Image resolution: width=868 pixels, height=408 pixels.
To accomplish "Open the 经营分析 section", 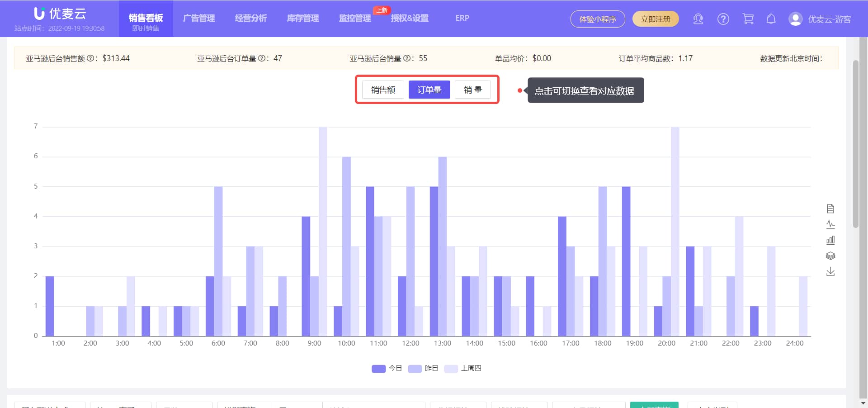I will [251, 18].
